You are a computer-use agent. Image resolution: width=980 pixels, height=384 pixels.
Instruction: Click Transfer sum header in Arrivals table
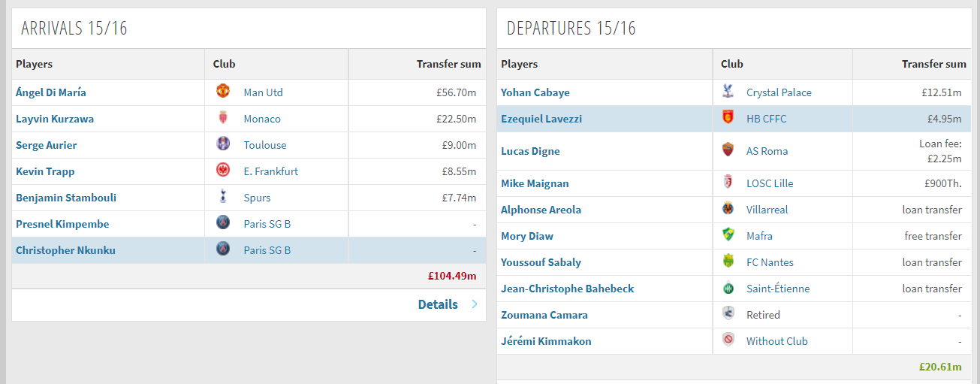tap(449, 64)
